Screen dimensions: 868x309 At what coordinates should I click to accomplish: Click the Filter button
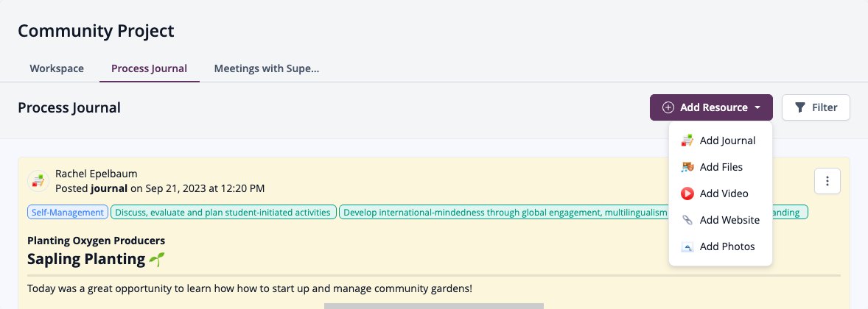click(816, 107)
